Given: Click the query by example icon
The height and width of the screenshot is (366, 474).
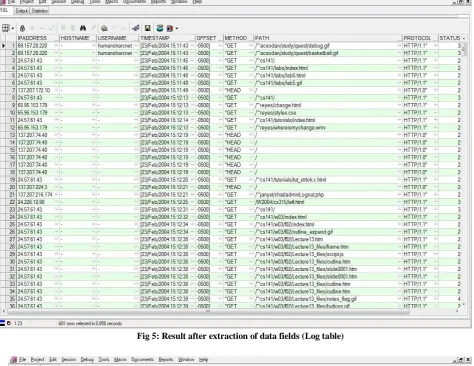Looking at the screenshot, I should (x=104, y=28).
